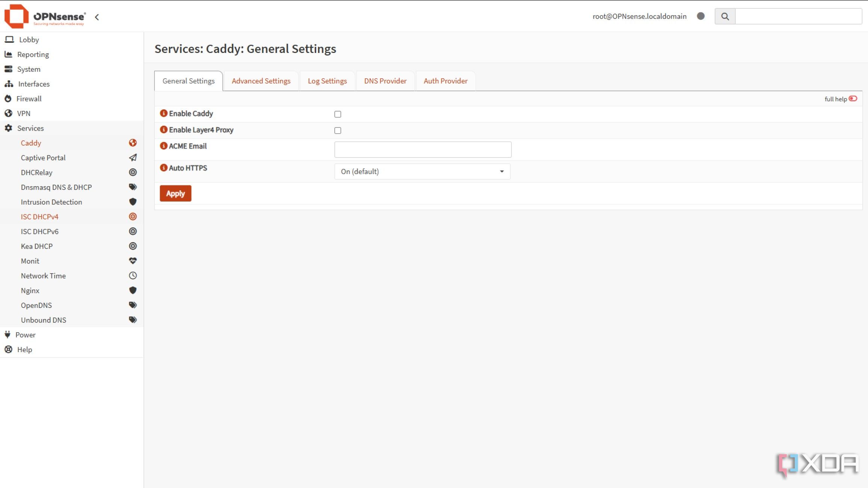Viewport: 868px width, 488px height.
Task: Click the tags icon beside Dnsmasq DNS & DHCP
Action: coord(133,187)
